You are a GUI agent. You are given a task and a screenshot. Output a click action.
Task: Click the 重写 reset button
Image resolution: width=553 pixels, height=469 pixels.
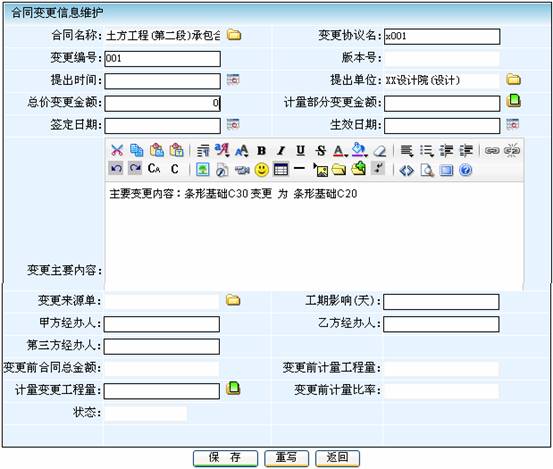pyautogui.click(x=286, y=458)
